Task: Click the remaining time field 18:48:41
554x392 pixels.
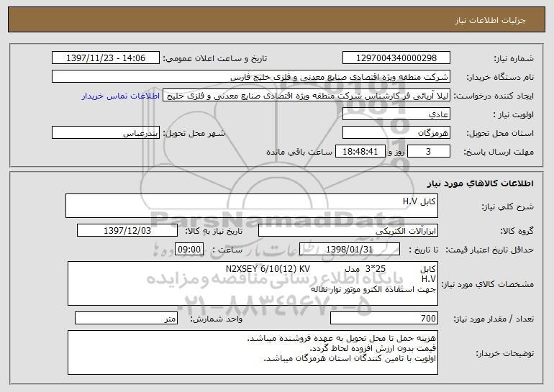Action: 360,151
